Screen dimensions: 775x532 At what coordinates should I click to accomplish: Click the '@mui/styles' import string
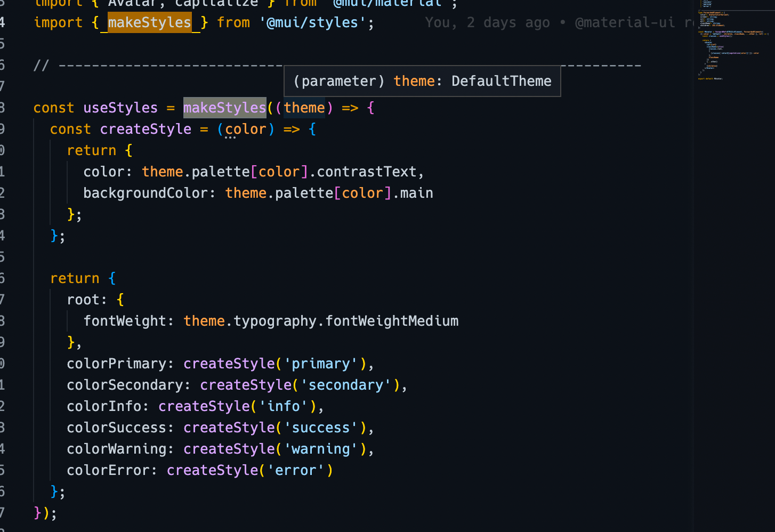(312, 22)
